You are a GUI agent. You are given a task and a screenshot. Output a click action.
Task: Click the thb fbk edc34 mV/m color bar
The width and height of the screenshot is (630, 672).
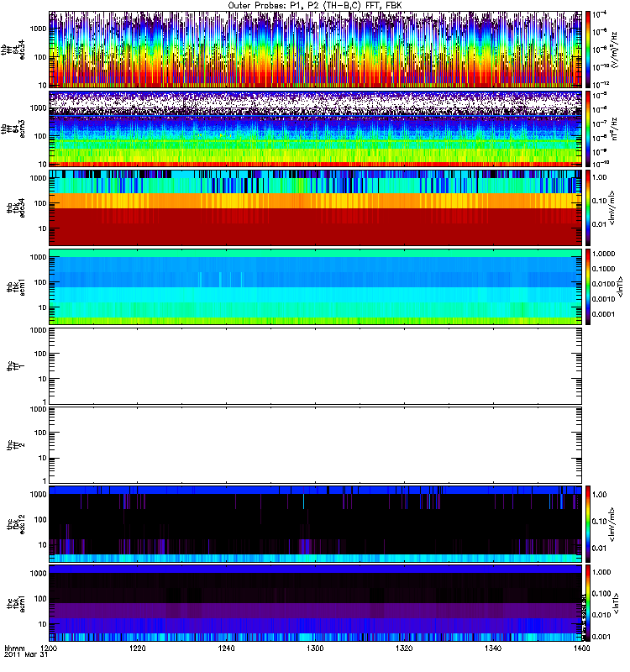[x=589, y=207]
